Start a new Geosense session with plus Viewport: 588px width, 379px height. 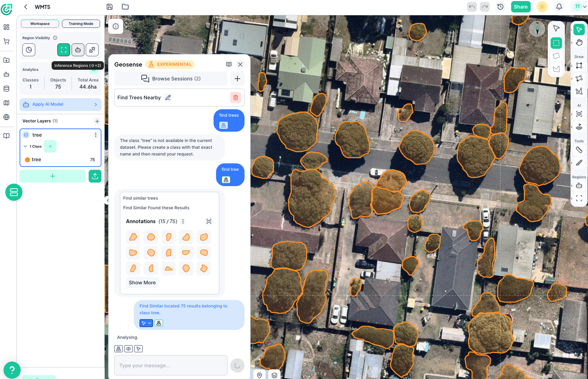pyautogui.click(x=237, y=79)
